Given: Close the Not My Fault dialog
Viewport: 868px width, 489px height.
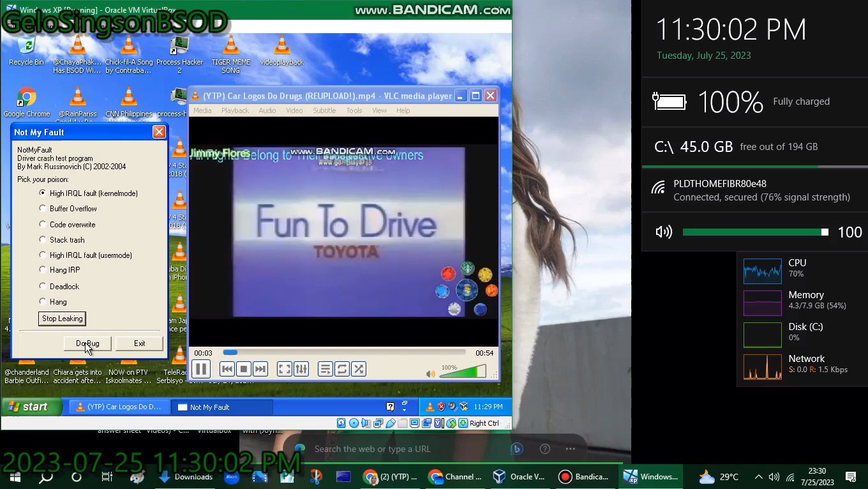Looking at the screenshot, I should [159, 132].
